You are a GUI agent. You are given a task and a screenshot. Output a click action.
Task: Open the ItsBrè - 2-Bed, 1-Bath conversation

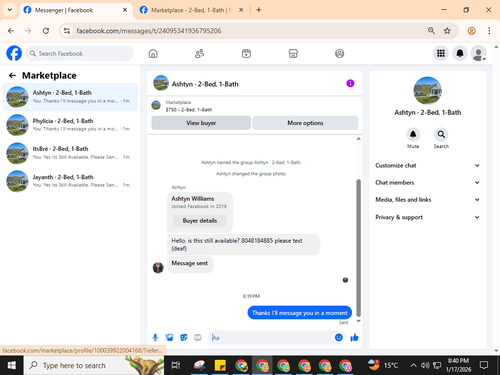70,153
